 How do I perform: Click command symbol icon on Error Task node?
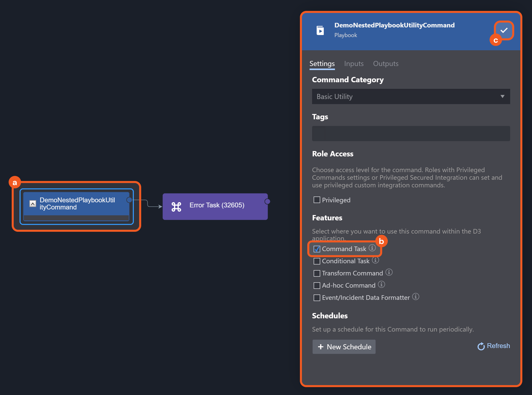click(176, 207)
